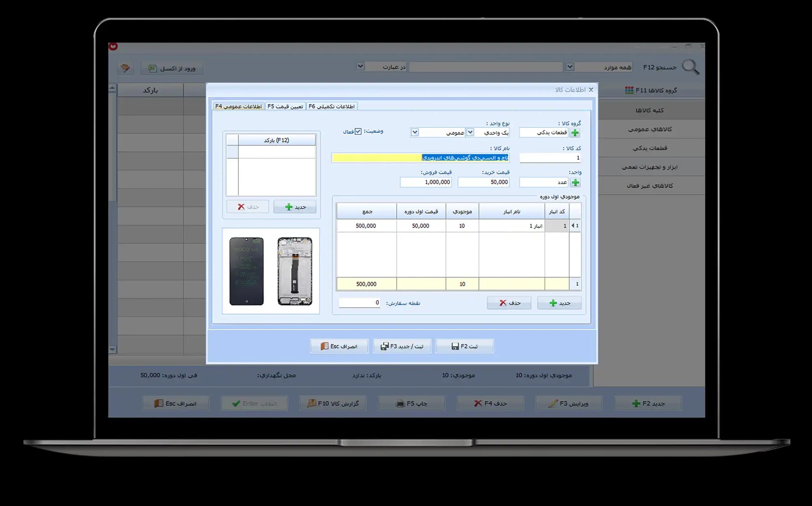Image resolution: width=812 pixels, height=506 pixels.
Task: Click the scroll down arrow in the main list
Action: coord(112,349)
